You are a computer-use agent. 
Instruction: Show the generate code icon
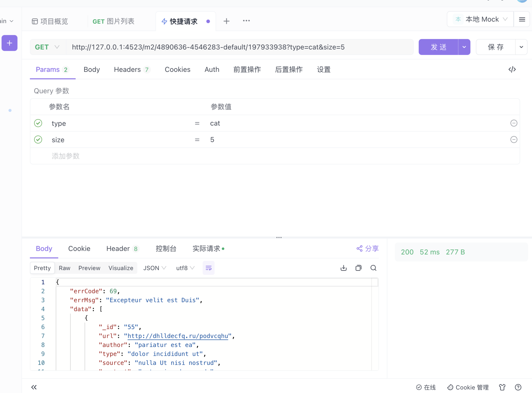[512, 69]
